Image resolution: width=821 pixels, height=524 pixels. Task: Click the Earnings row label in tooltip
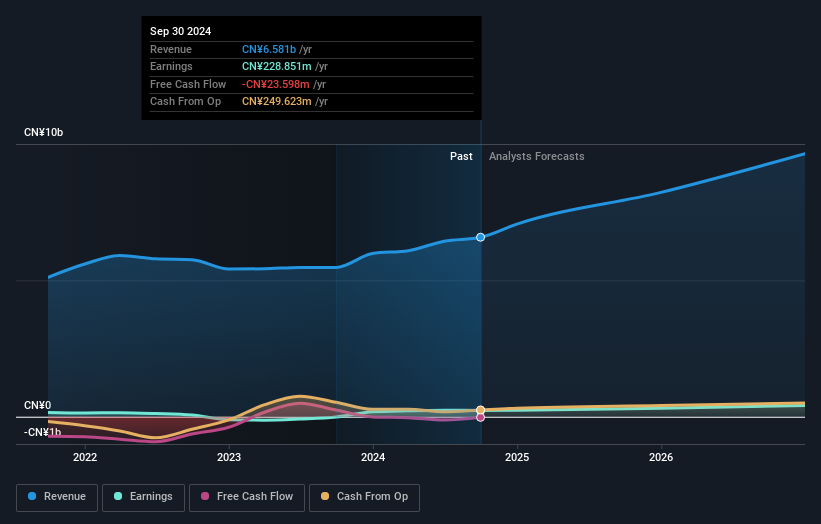pos(171,66)
